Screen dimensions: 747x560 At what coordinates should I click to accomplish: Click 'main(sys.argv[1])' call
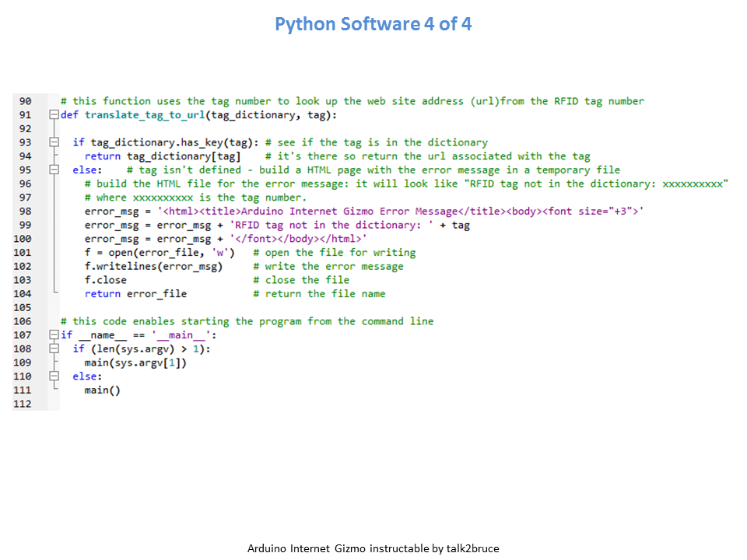pos(135,362)
